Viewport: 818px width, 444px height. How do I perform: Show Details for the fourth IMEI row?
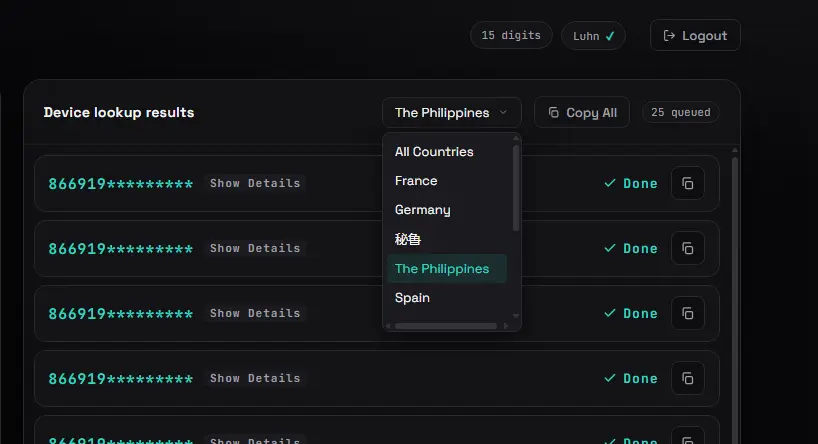(255, 378)
